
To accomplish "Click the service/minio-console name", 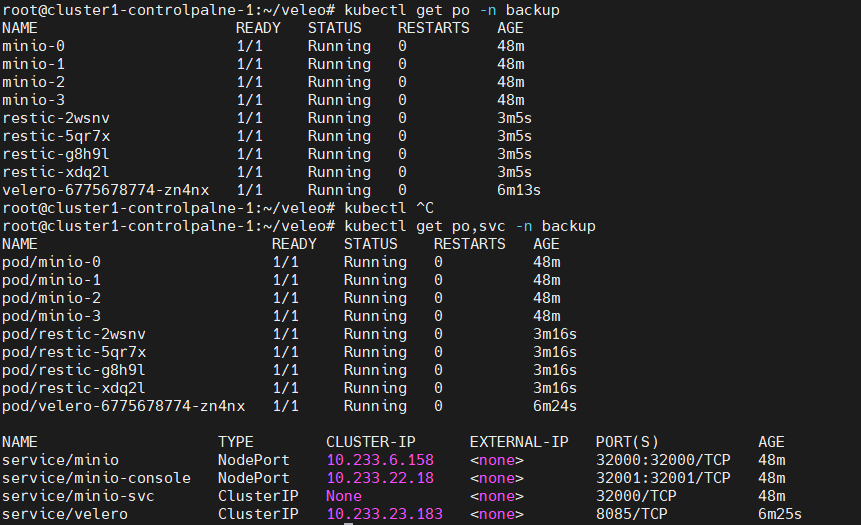I will (97, 478).
